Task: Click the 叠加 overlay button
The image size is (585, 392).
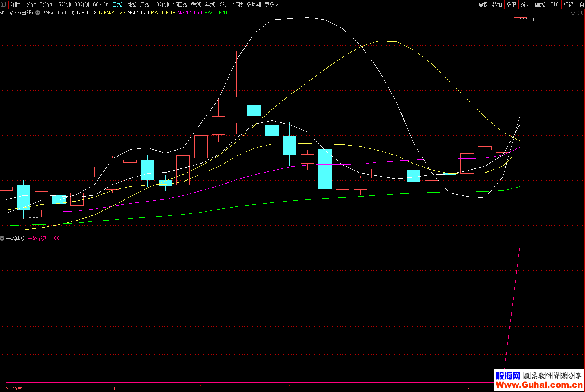Action: pos(497,4)
